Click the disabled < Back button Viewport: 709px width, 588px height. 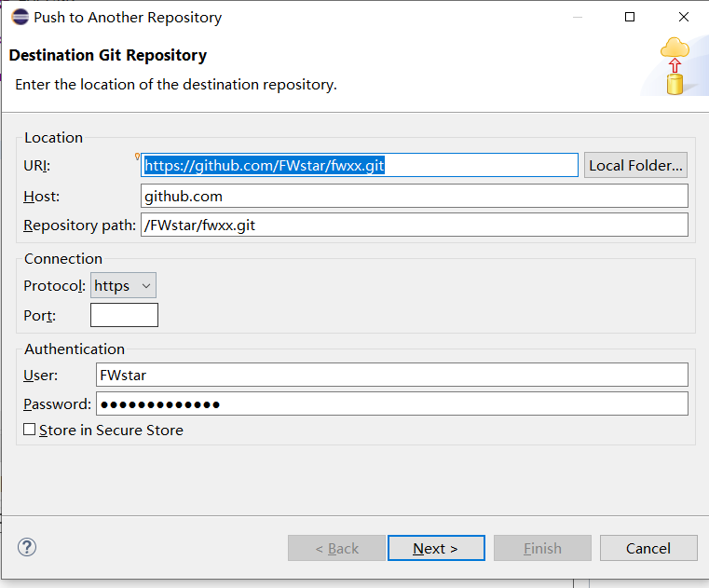click(336, 548)
